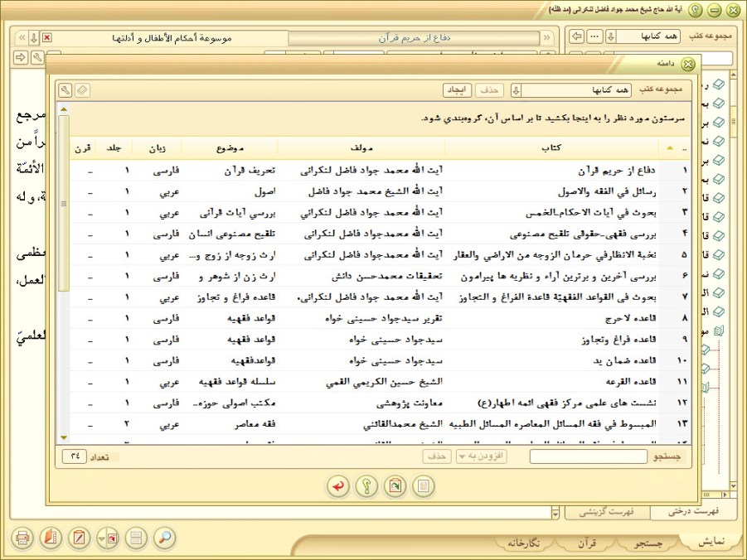This screenshot has width=747, height=560.
Task: Click the red return arrow icon in dialog
Action: (x=338, y=486)
